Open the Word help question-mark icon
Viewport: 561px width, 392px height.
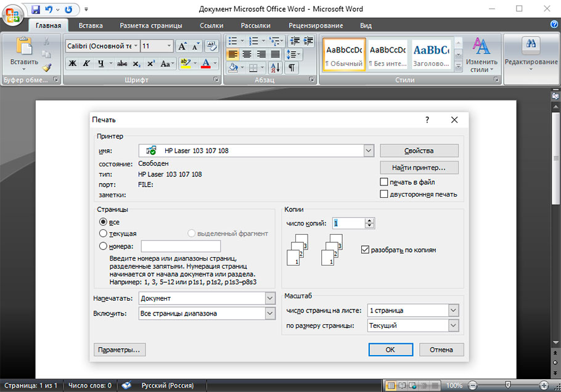[x=554, y=25]
